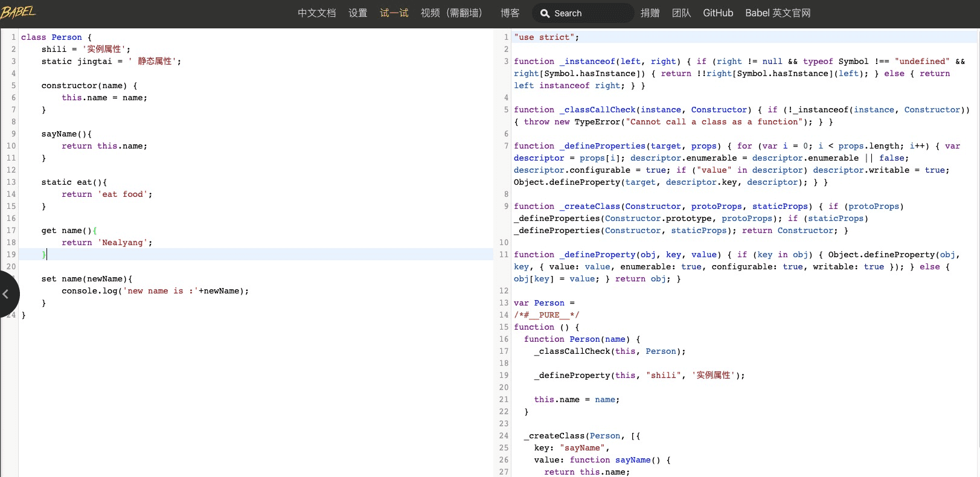This screenshot has width=980, height=477.
Task: Open 设置 menu item
Action: coord(357,13)
